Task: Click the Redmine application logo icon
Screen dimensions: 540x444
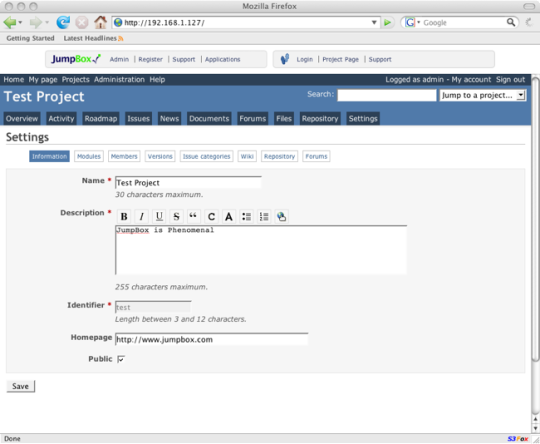Action: (285, 59)
